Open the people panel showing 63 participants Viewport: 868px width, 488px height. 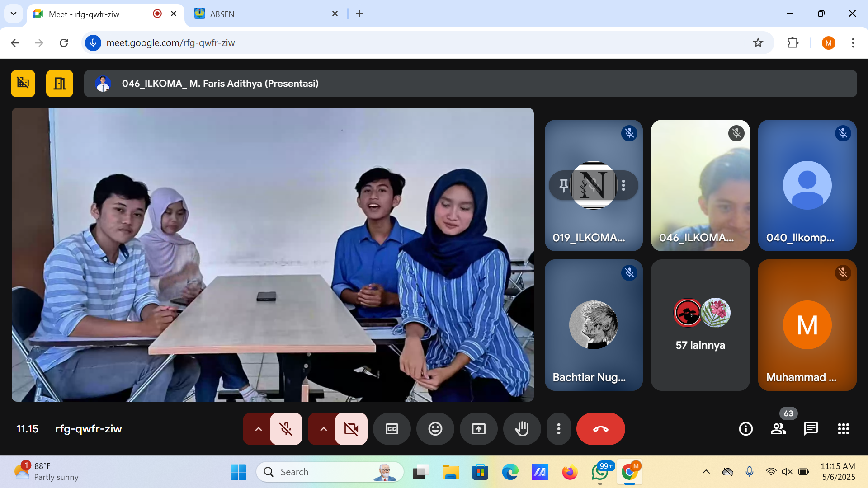pos(778,429)
